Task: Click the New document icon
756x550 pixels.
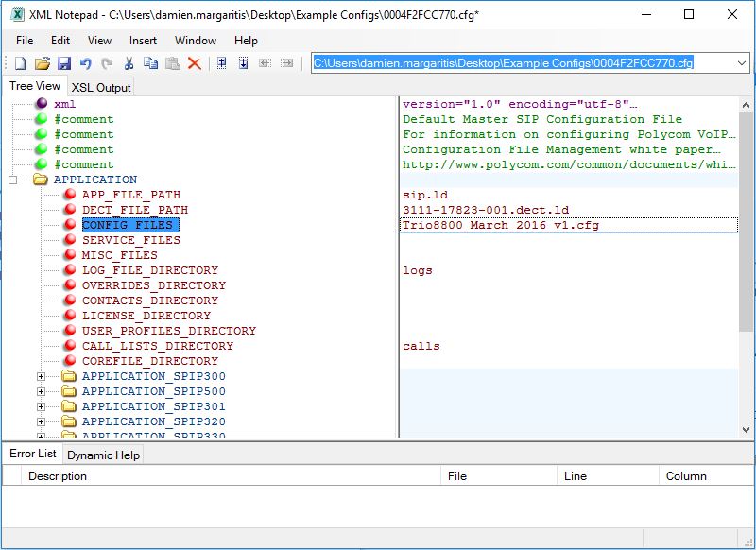Action: (20, 63)
